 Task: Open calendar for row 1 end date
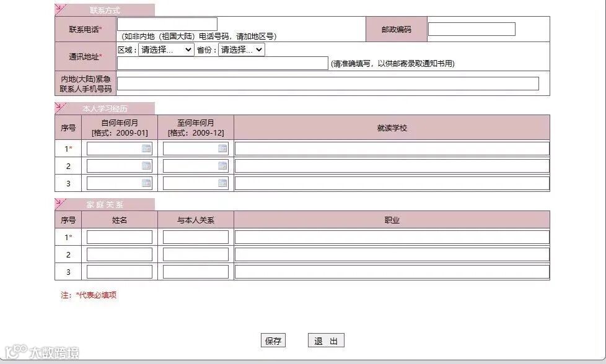[x=222, y=149]
